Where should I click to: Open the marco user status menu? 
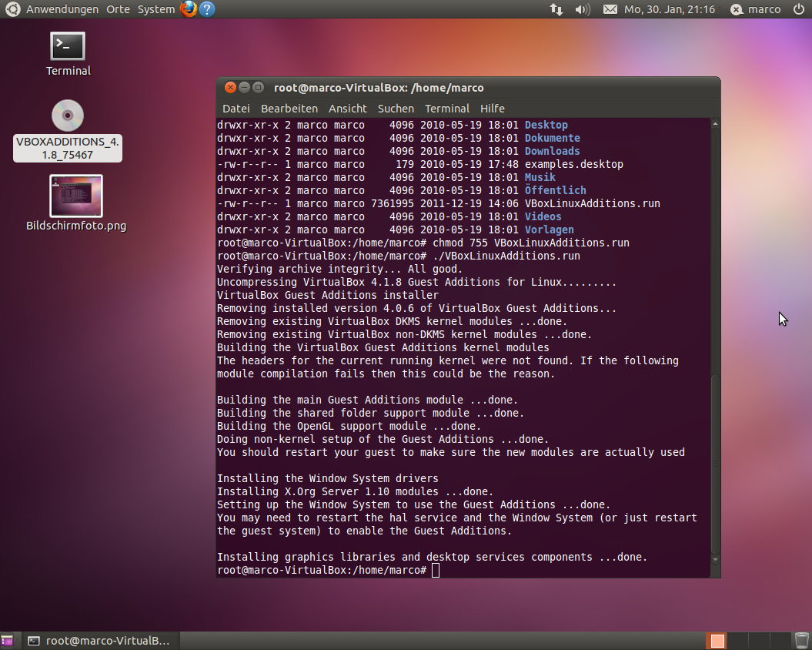tap(756, 9)
